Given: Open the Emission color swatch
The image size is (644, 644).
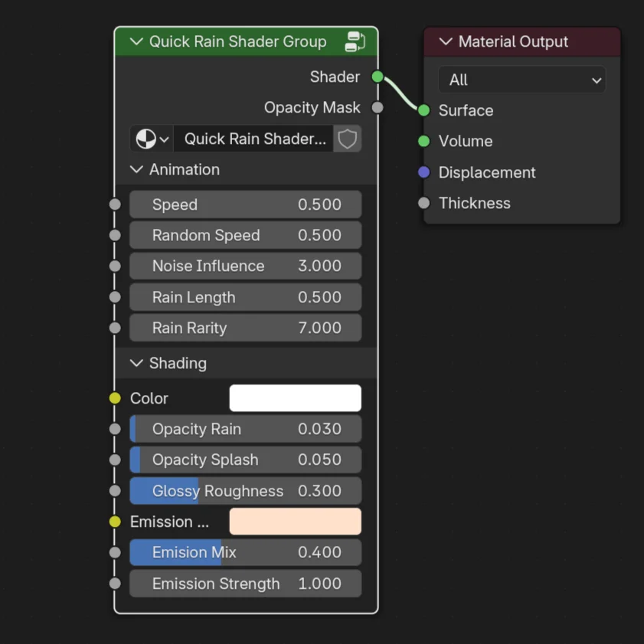Looking at the screenshot, I should pos(295,521).
